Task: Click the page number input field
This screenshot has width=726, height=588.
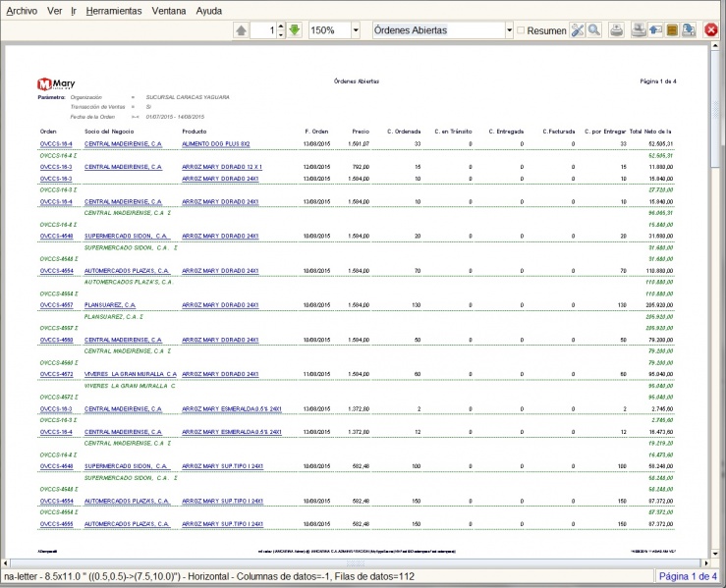Action: (x=263, y=30)
